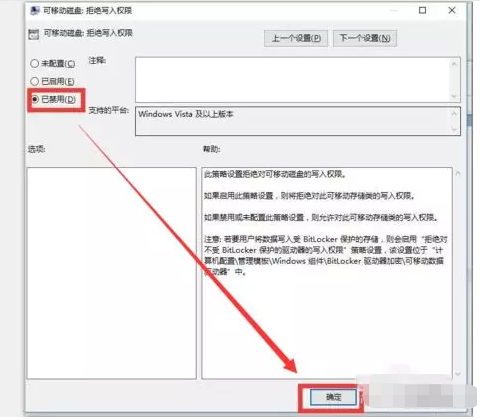The image size is (480, 420).
Task: Click the policy setting icon beside heading
Action: [34, 34]
